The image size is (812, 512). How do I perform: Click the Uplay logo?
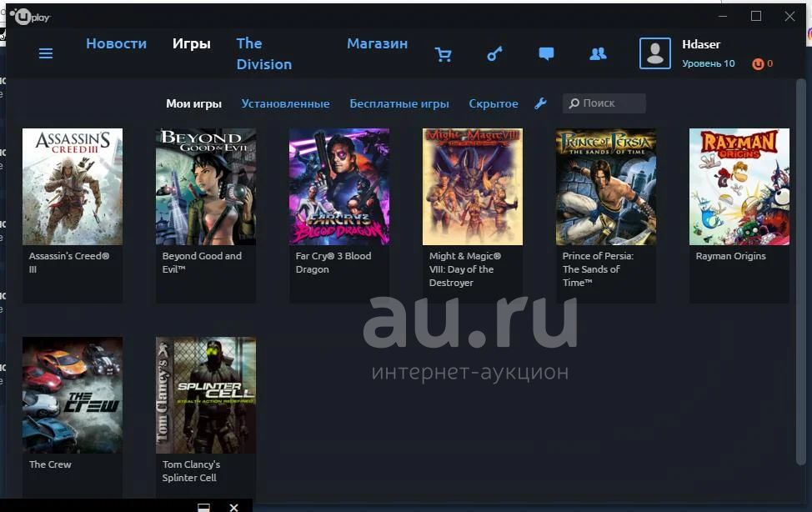coord(30,18)
